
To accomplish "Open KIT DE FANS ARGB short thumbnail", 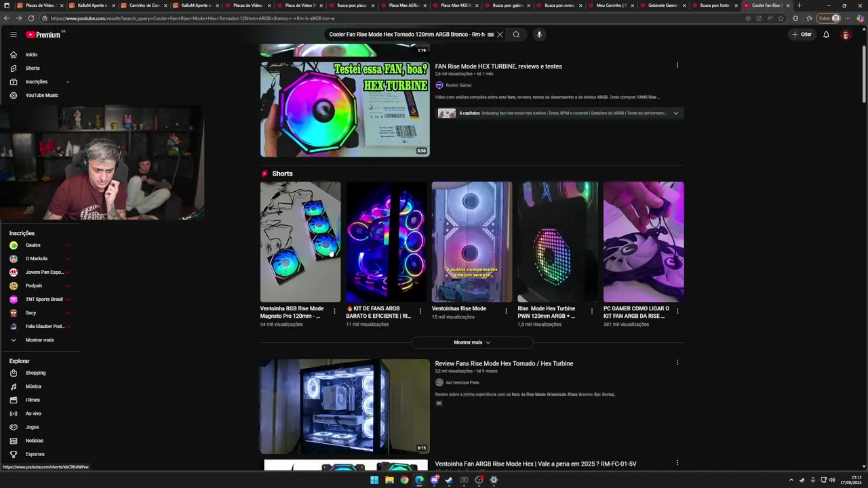I will [x=386, y=242].
